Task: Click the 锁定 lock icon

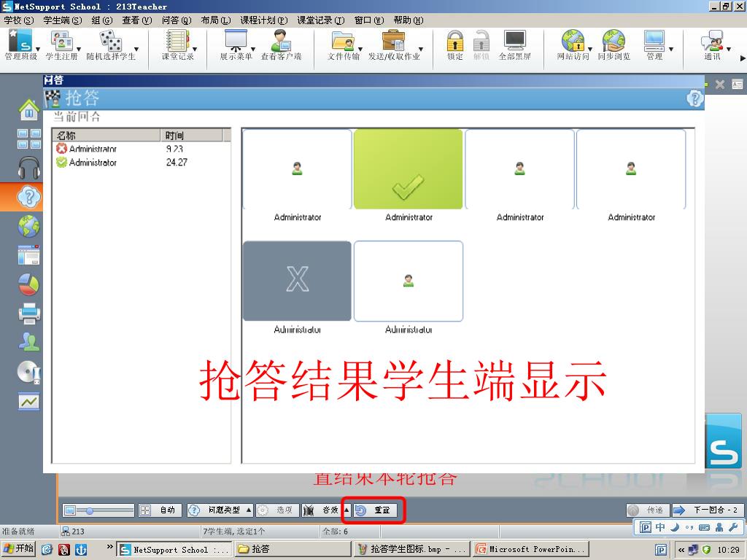Action: [455, 44]
